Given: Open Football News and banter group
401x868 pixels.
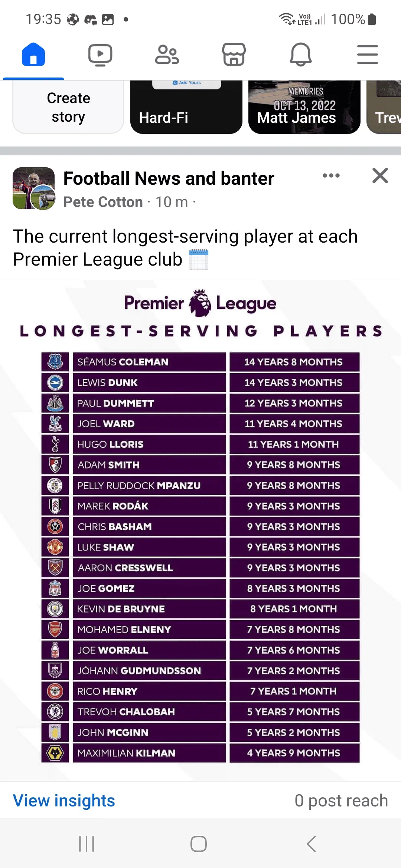Looking at the screenshot, I should (x=169, y=178).
